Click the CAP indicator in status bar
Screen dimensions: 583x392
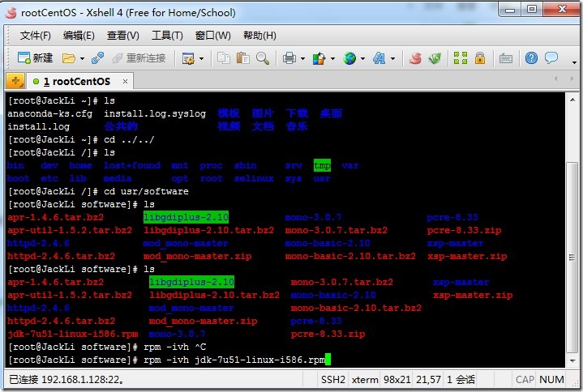pyautogui.click(x=525, y=380)
